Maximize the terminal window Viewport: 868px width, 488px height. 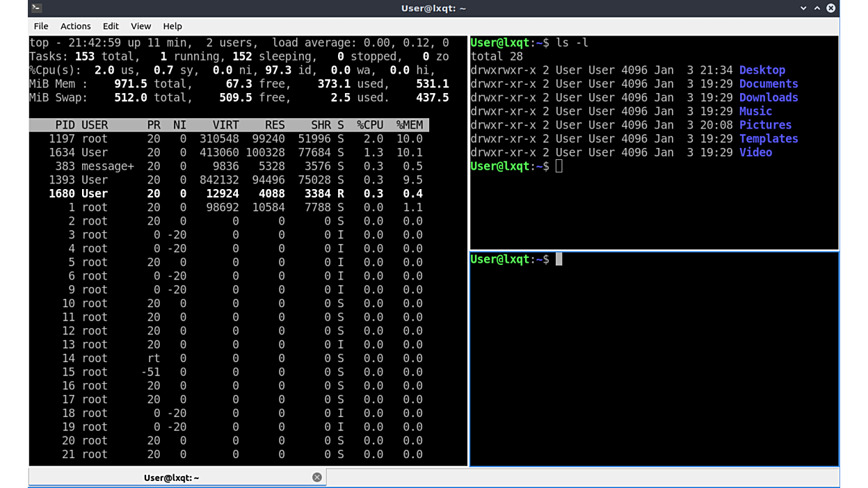click(817, 8)
